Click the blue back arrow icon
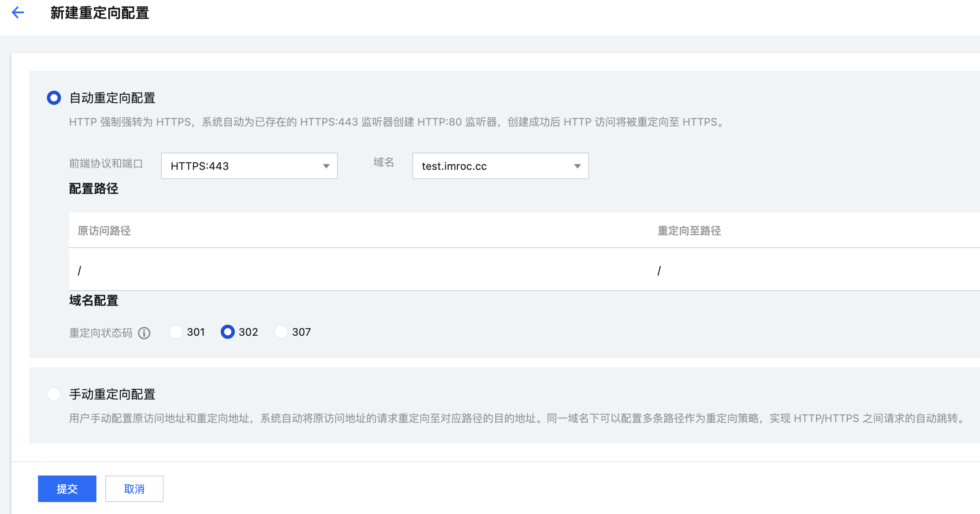 coord(18,12)
